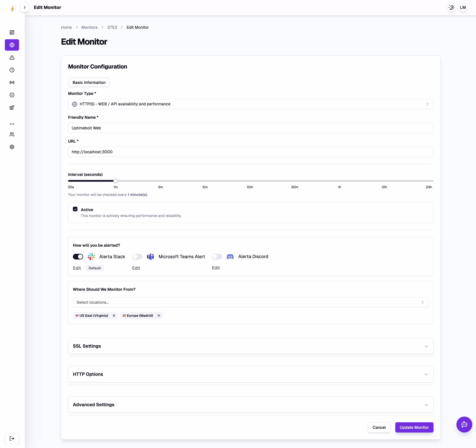Open the Dashboard from the sidebar
The image size is (476, 448).
(x=12, y=32)
